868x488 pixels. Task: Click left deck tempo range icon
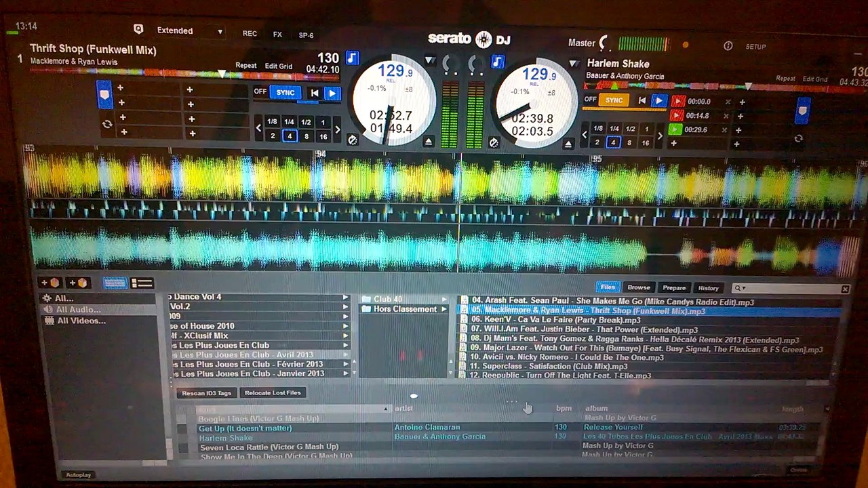353,140
